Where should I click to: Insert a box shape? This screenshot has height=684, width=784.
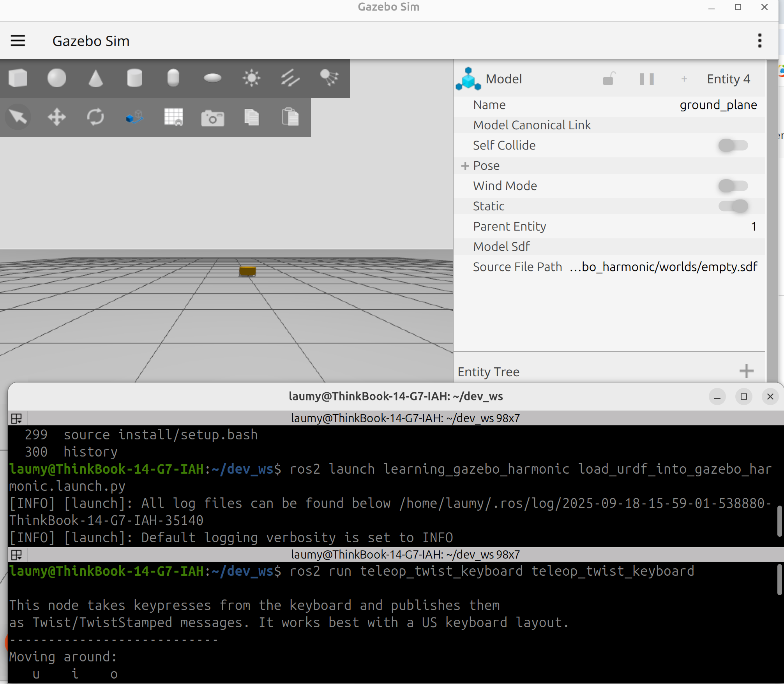tap(18, 78)
